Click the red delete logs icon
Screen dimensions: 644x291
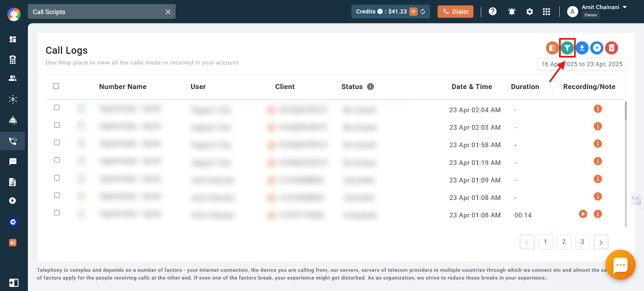coord(612,48)
